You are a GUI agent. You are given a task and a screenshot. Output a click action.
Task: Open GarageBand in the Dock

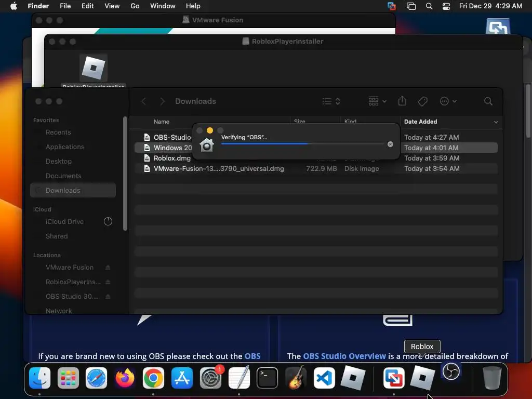[296, 378]
